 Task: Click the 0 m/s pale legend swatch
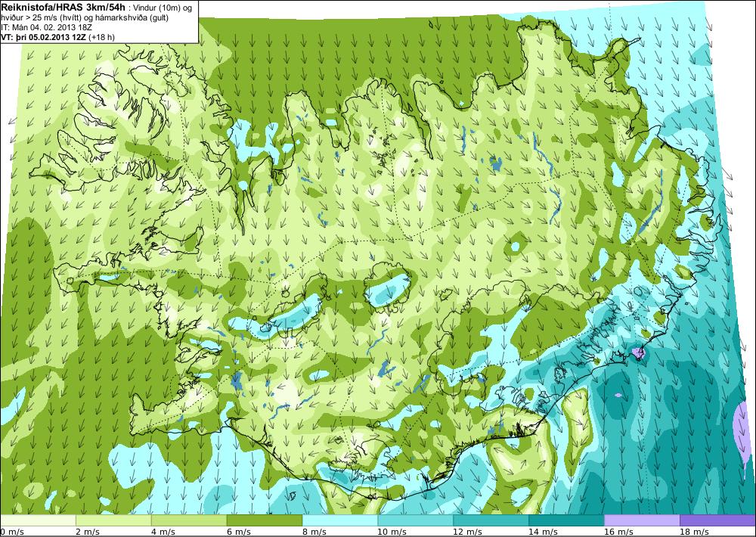pos(38,520)
